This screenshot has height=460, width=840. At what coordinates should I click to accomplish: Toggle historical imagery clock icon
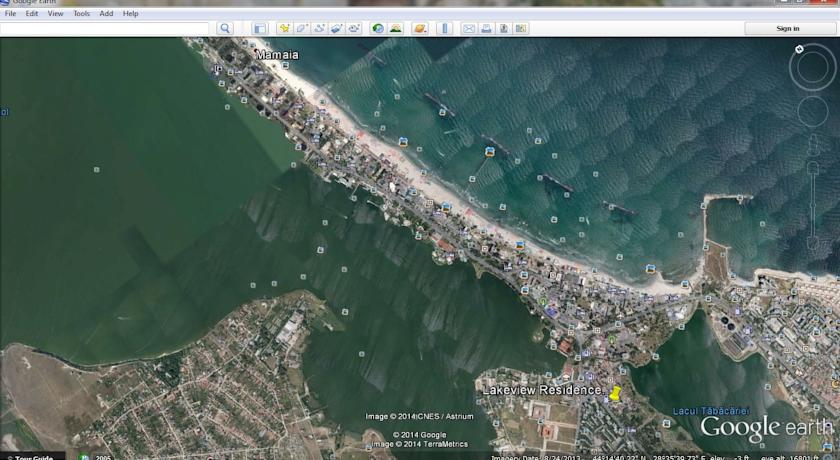pyautogui.click(x=378, y=28)
